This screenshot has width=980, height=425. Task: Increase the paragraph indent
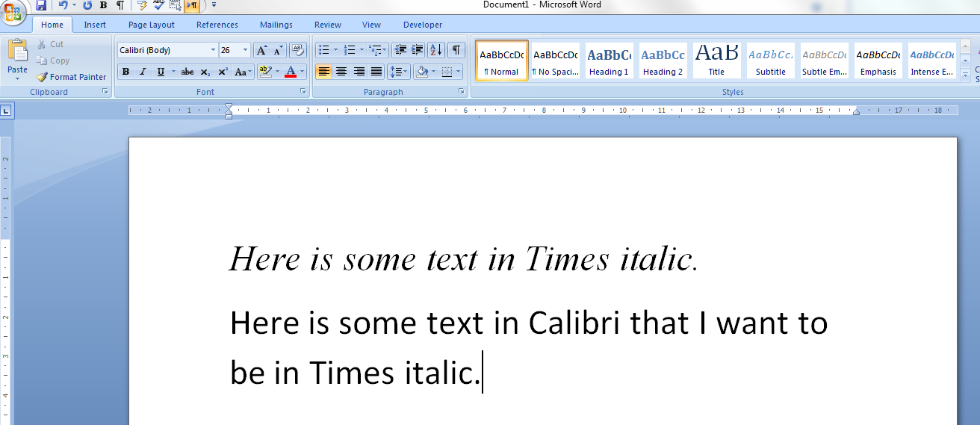coord(418,50)
